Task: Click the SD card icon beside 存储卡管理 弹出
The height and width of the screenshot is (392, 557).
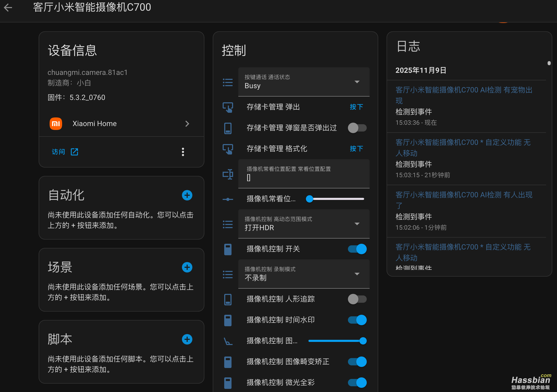Action: [x=228, y=107]
